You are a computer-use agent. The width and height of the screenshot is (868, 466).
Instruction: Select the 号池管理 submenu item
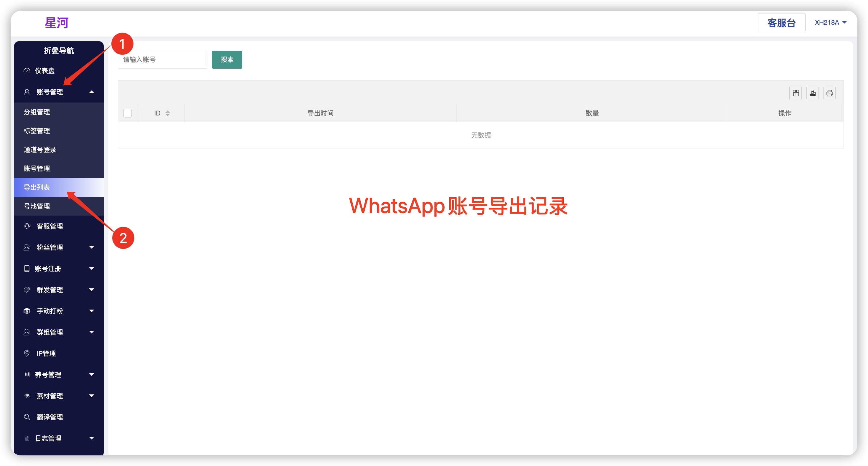click(37, 206)
